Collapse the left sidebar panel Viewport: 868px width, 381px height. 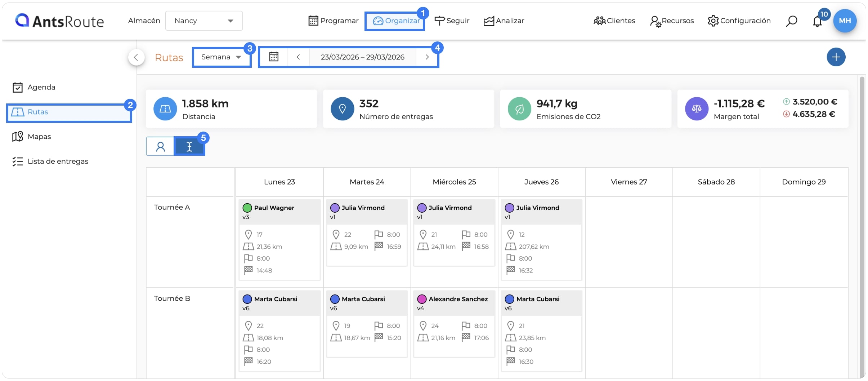pos(136,57)
